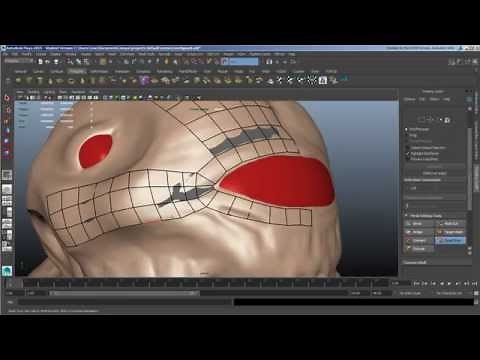The height and width of the screenshot is (360, 480).
Task: Open the File menu
Action: pyautogui.click(x=5, y=54)
